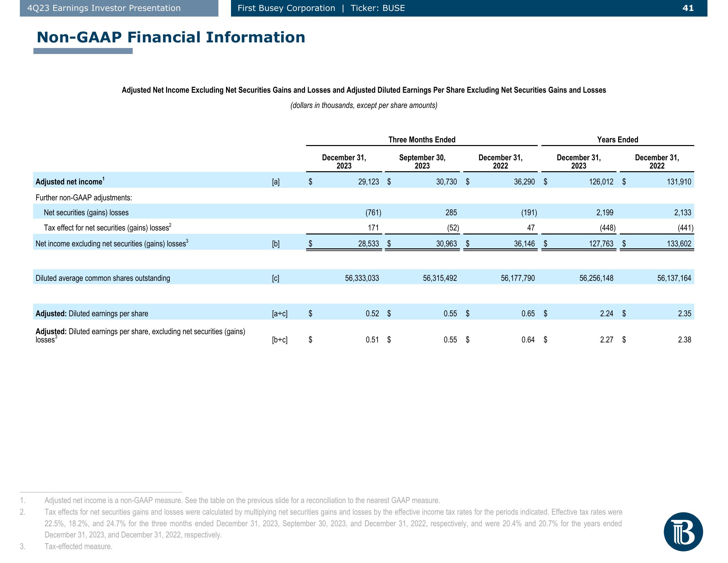Click the tax effect value (52)
The image size is (728, 563).
pyautogui.click(x=453, y=228)
